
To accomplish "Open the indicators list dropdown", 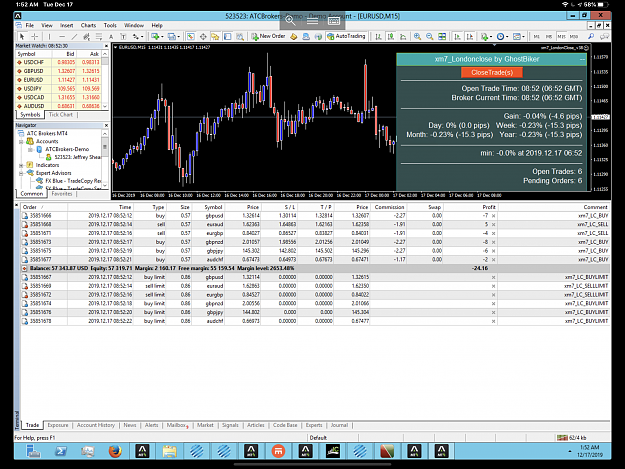I will pyautogui.click(x=491, y=37).
